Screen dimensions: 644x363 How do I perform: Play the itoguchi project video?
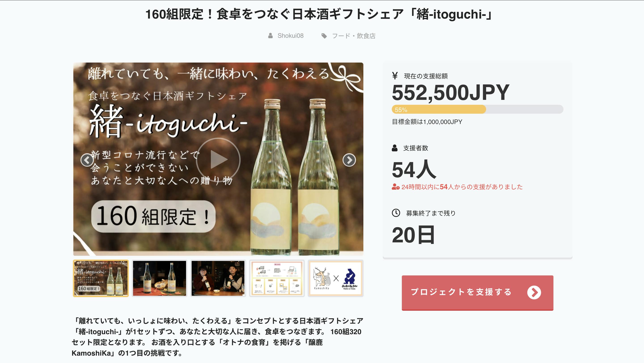tap(218, 159)
